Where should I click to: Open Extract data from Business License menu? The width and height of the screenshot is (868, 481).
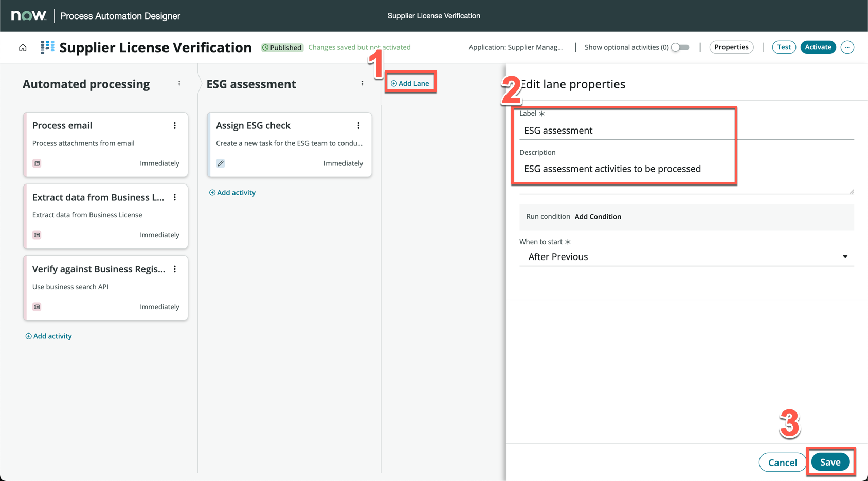[x=175, y=198]
